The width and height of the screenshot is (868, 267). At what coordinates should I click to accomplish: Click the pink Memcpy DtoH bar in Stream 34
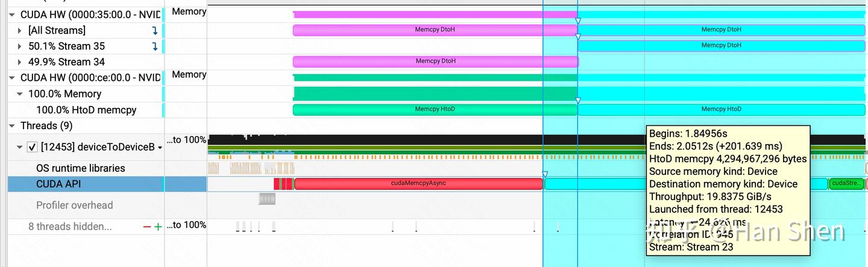coord(435,61)
